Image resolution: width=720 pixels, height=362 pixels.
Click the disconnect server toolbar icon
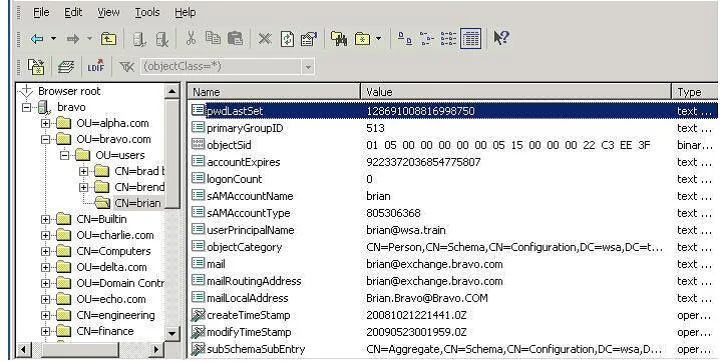point(162,39)
